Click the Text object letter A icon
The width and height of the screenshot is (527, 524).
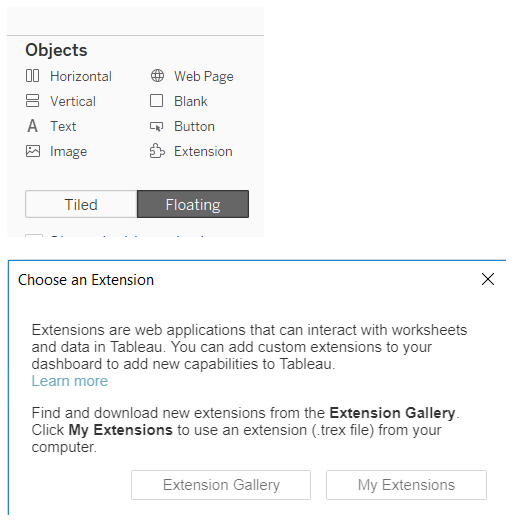coord(33,126)
